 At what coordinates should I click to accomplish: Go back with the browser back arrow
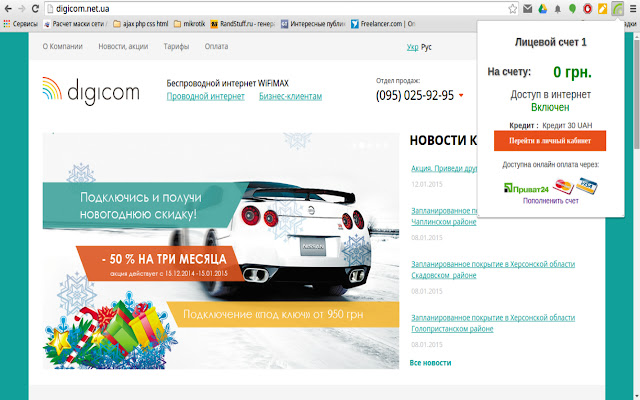(8, 9)
